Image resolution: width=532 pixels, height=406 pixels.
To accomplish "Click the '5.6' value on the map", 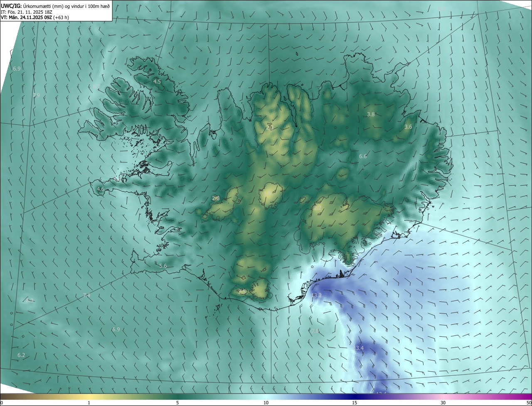I will tap(163, 266).
